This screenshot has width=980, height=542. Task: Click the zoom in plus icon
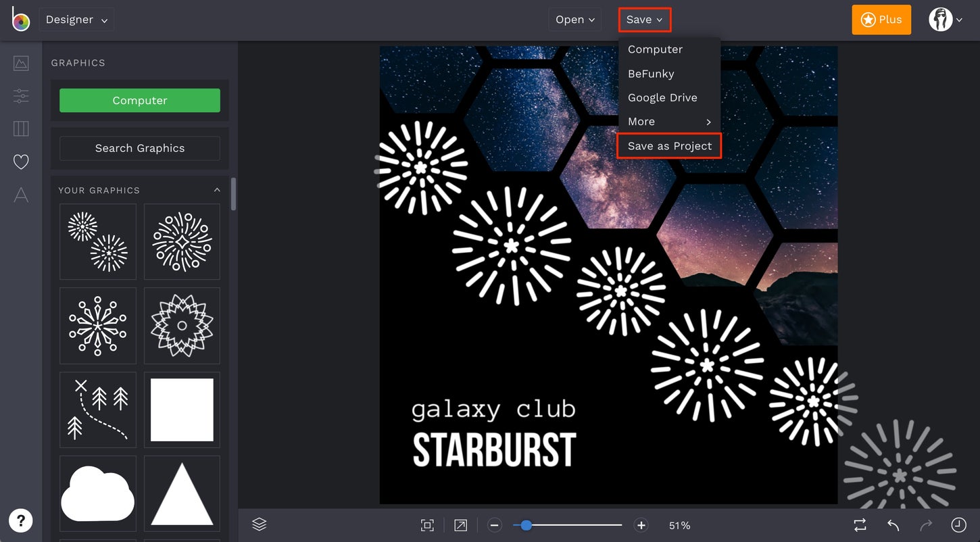(x=641, y=525)
